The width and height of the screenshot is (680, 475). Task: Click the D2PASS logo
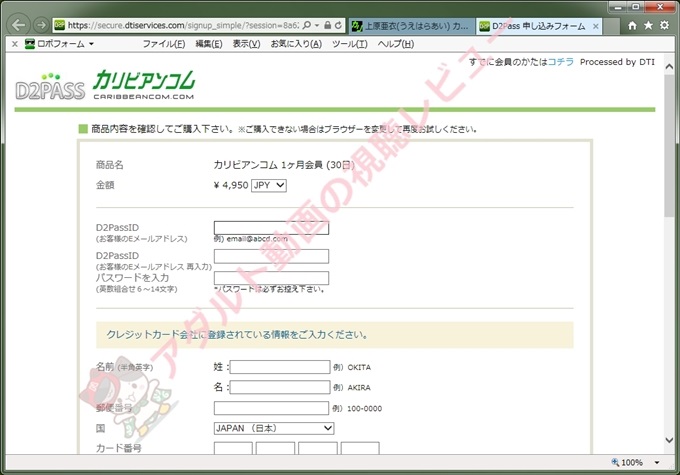(x=50, y=87)
